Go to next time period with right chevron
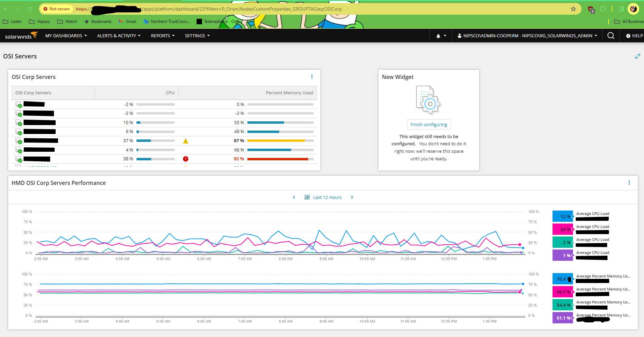 tap(352, 197)
